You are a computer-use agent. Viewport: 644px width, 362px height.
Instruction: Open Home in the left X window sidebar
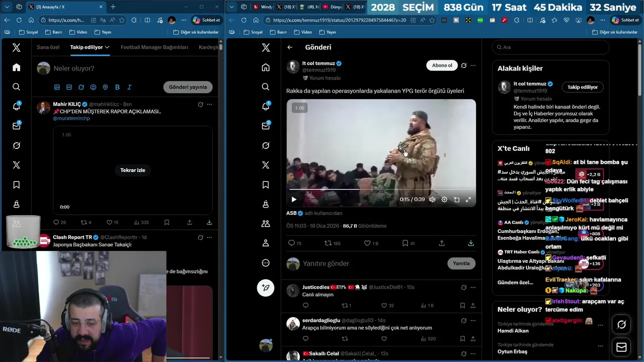(x=16, y=67)
